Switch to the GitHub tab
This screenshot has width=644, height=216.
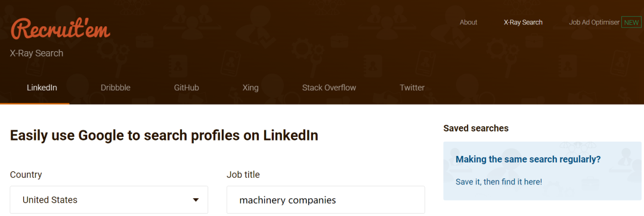(187, 87)
